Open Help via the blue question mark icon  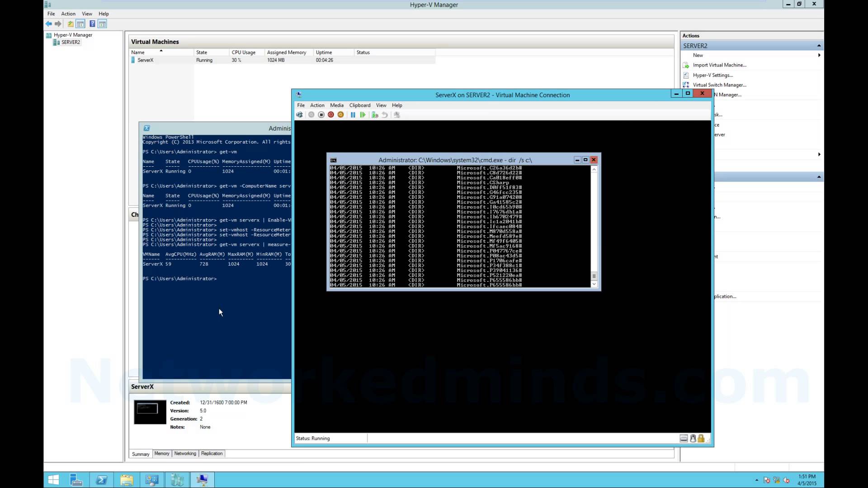click(x=92, y=24)
